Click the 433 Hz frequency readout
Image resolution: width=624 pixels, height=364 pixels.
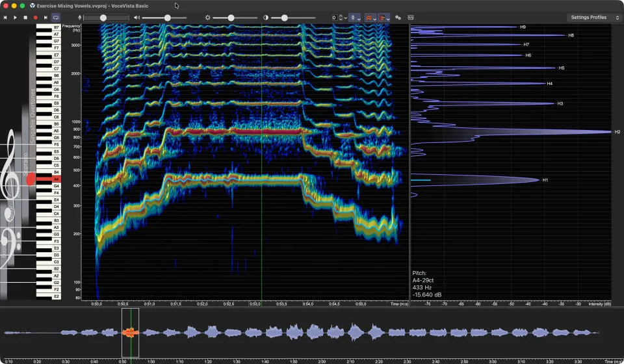click(422, 287)
